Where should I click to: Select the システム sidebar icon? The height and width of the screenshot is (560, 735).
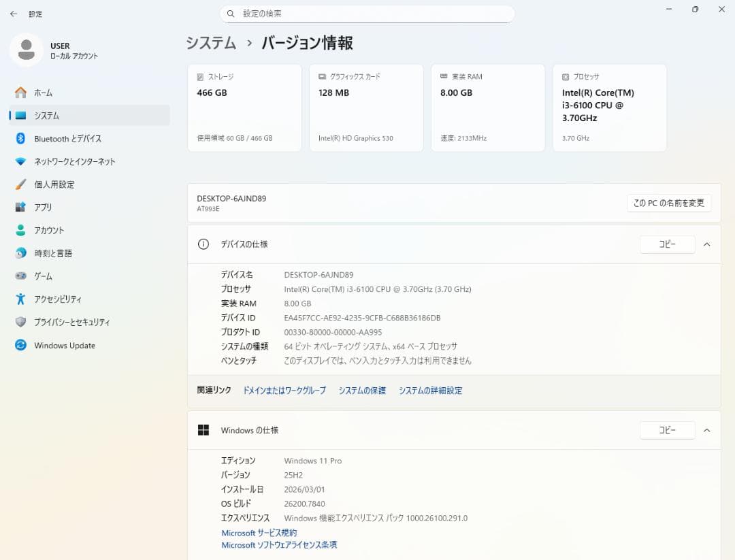tap(21, 115)
